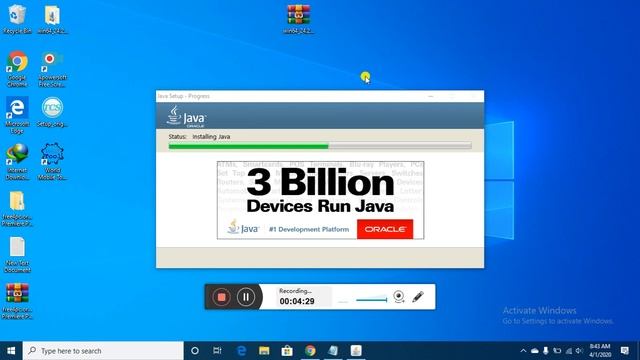Open the Action Center notifications icon

(624, 351)
